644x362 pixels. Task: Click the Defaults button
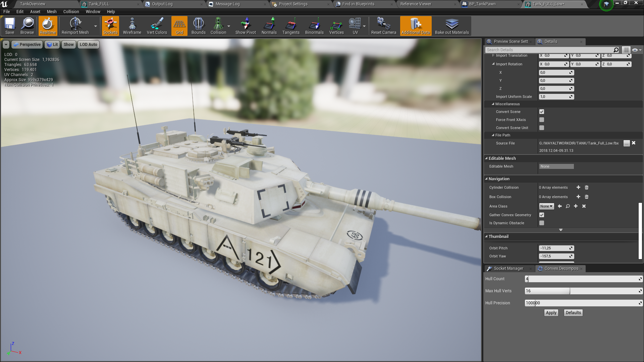(573, 312)
